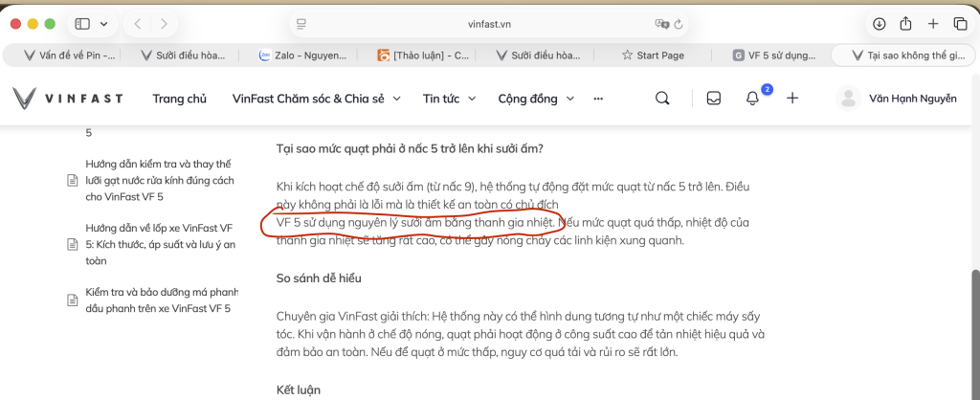
Task: Click the page reader icon in address bar
Action: 301,24
